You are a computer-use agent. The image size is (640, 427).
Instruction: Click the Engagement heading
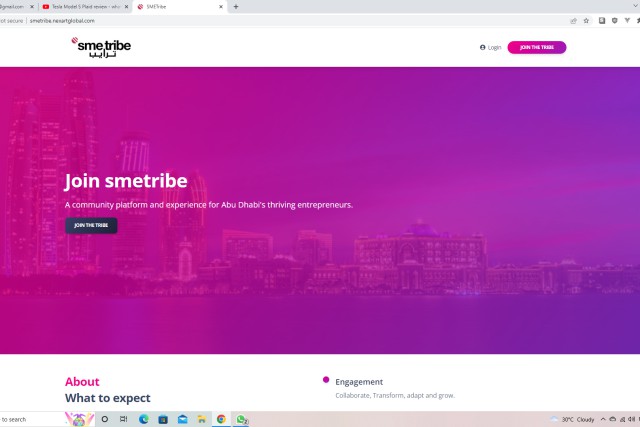point(359,382)
